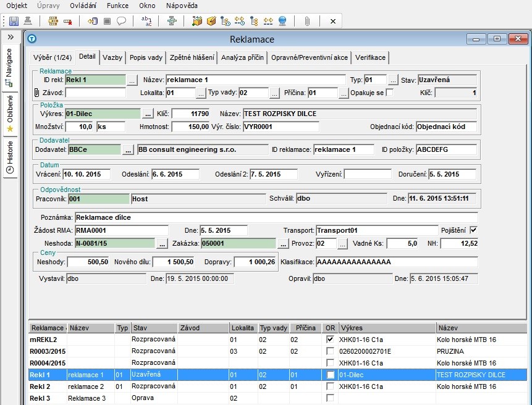Check the OR checkbox in Rekl 2 row
532x405 pixels.
pos(330,386)
